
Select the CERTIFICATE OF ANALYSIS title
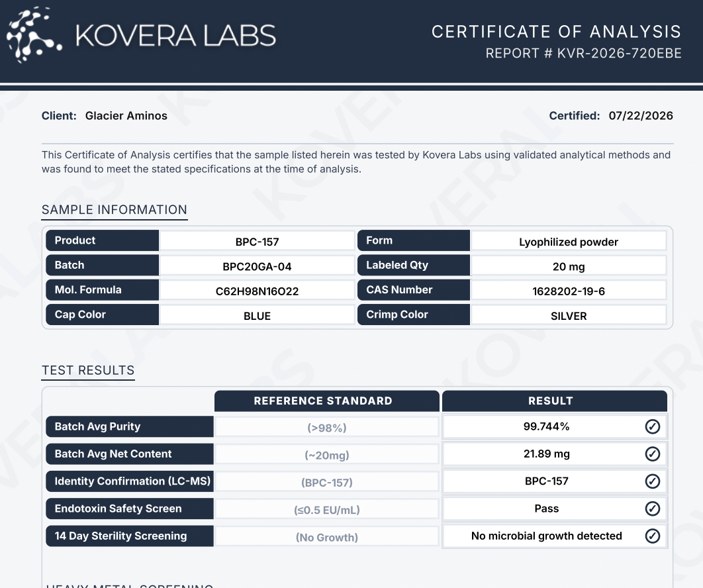coord(557,32)
